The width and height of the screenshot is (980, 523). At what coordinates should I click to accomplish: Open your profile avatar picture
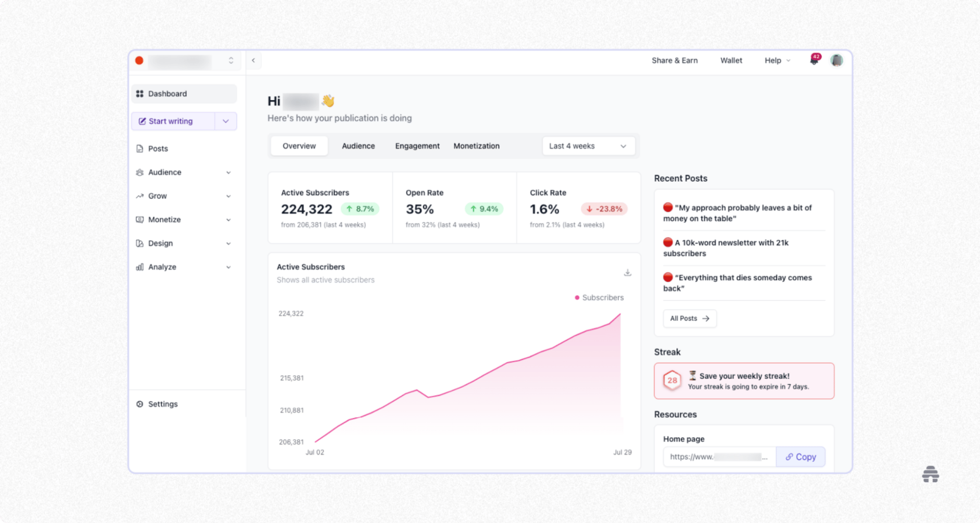pyautogui.click(x=837, y=60)
